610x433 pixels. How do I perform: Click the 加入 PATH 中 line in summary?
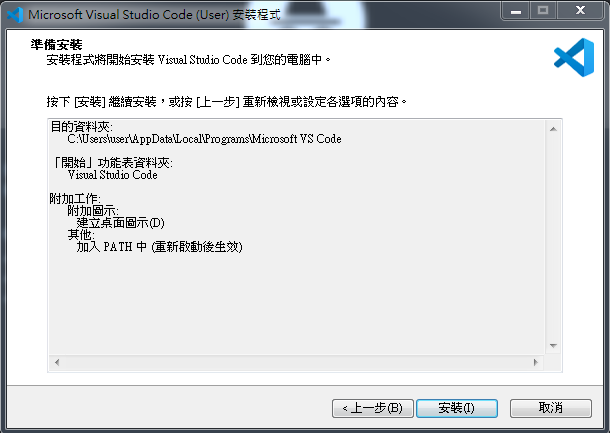click(160, 247)
